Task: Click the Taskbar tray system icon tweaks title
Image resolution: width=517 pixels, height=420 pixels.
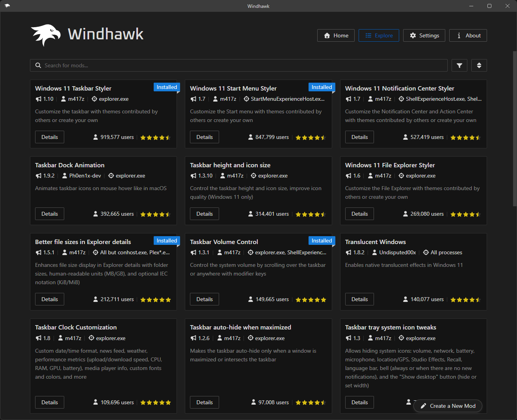Action: click(391, 327)
